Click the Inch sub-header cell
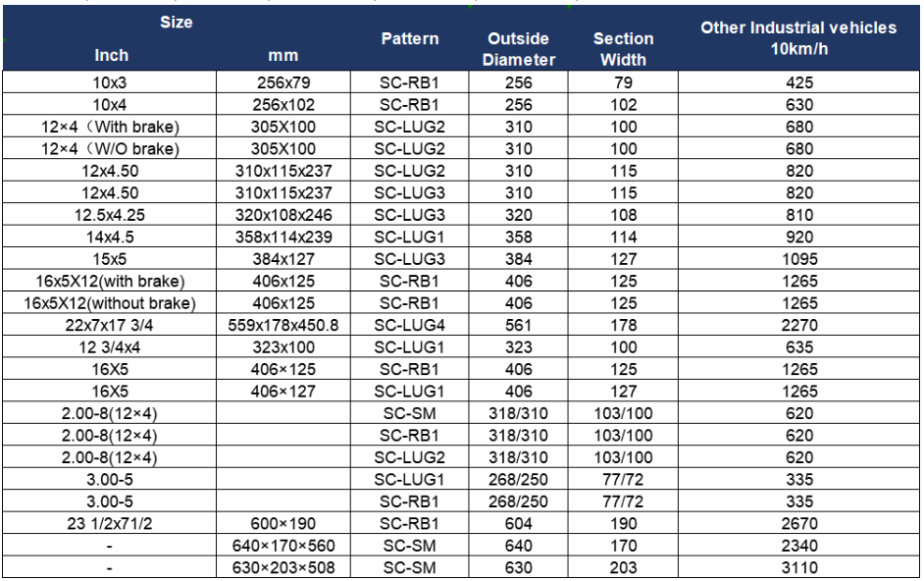 point(111,55)
